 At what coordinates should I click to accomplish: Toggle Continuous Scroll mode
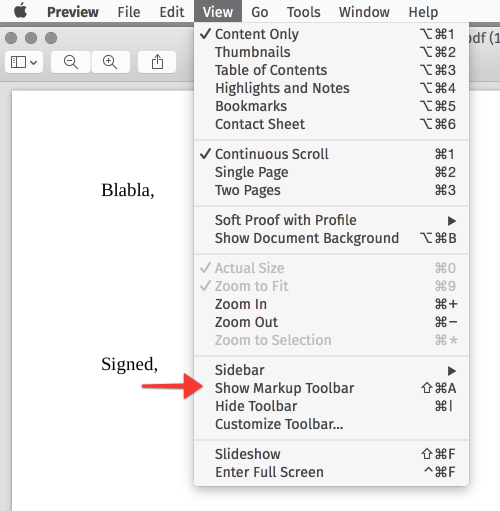[x=331, y=154]
